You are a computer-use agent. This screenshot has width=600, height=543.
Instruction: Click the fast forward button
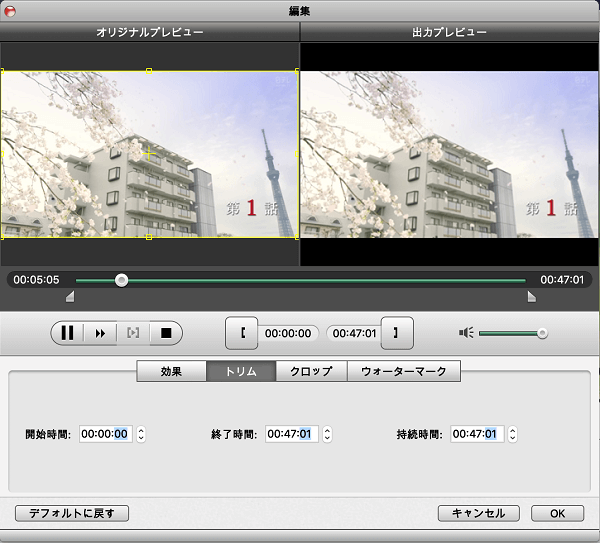pos(100,333)
